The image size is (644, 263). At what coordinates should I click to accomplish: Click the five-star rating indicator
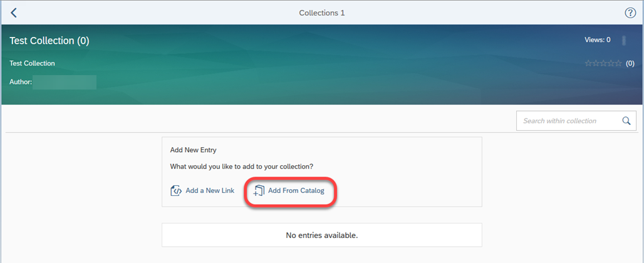603,63
